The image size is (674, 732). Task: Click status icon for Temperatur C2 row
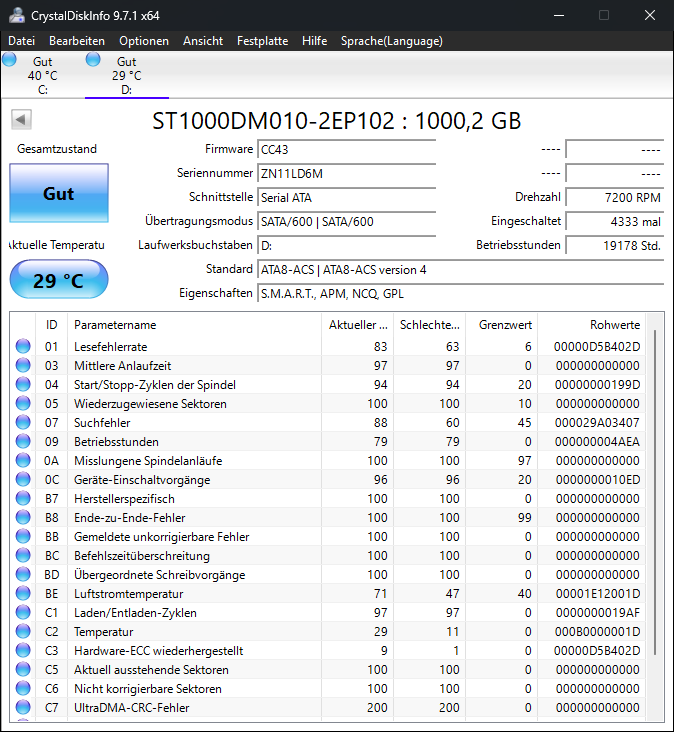pos(23,632)
